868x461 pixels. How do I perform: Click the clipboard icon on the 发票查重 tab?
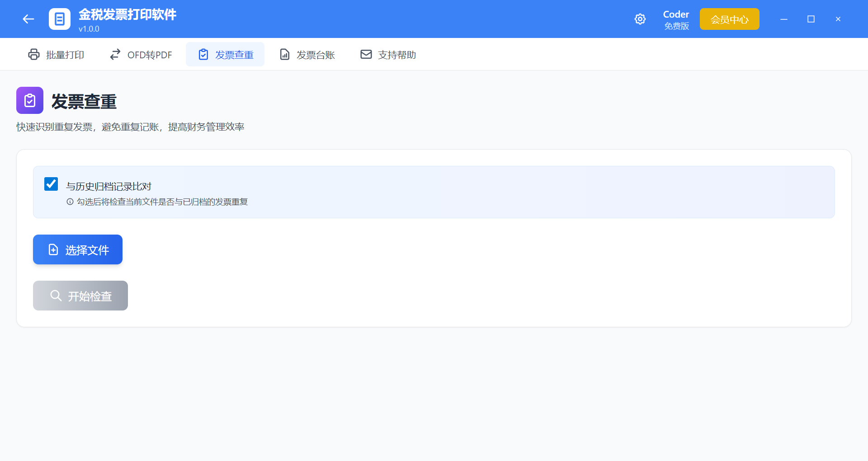tap(203, 54)
